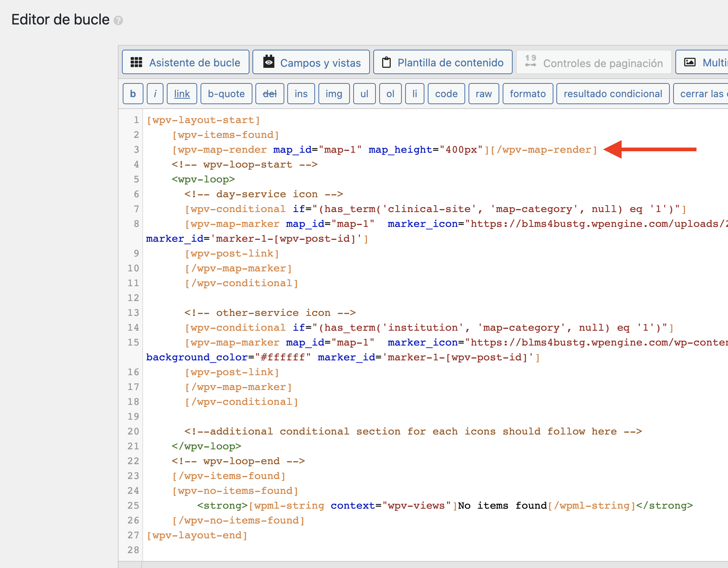Click the [/wpv-items-found] closing shortcode

(x=229, y=476)
